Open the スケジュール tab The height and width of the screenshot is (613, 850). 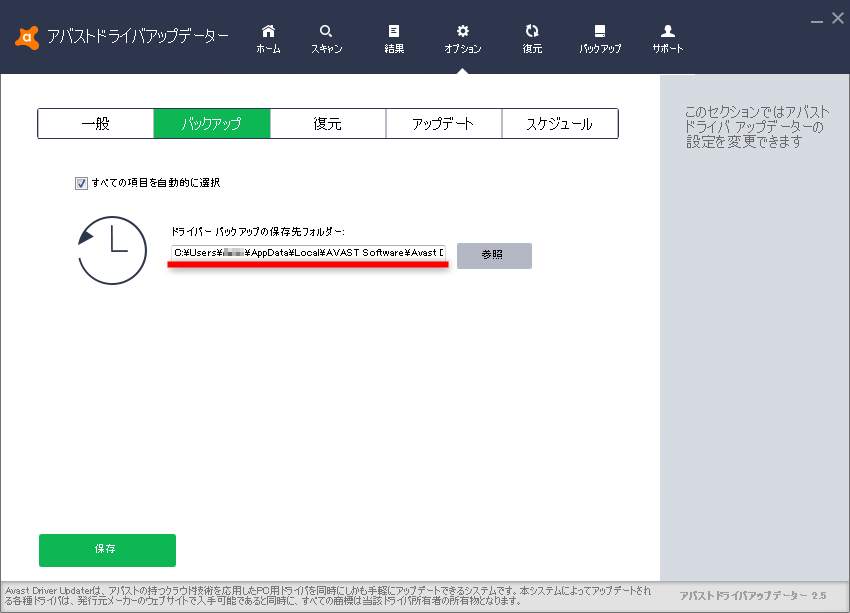pos(560,123)
